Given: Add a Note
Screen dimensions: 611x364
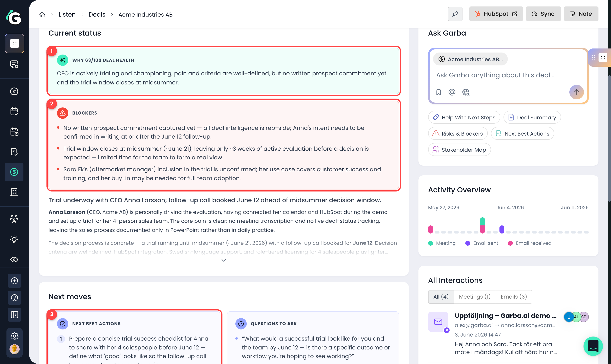Looking at the screenshot, I should coord(581,14).
